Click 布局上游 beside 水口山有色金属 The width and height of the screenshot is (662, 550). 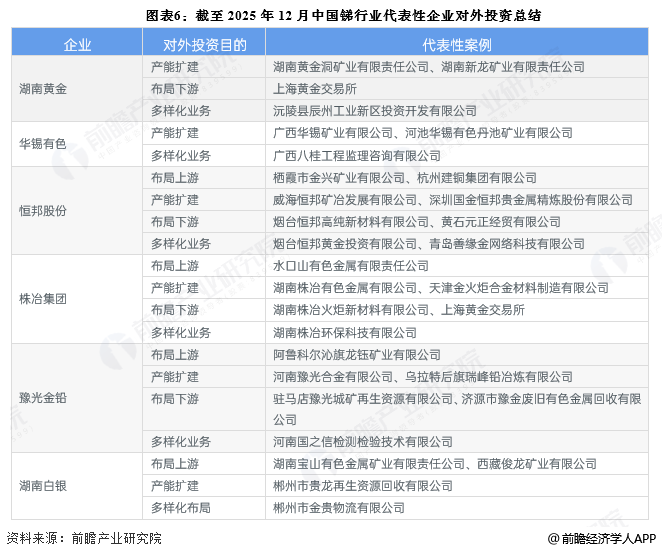tap(204, 266)
